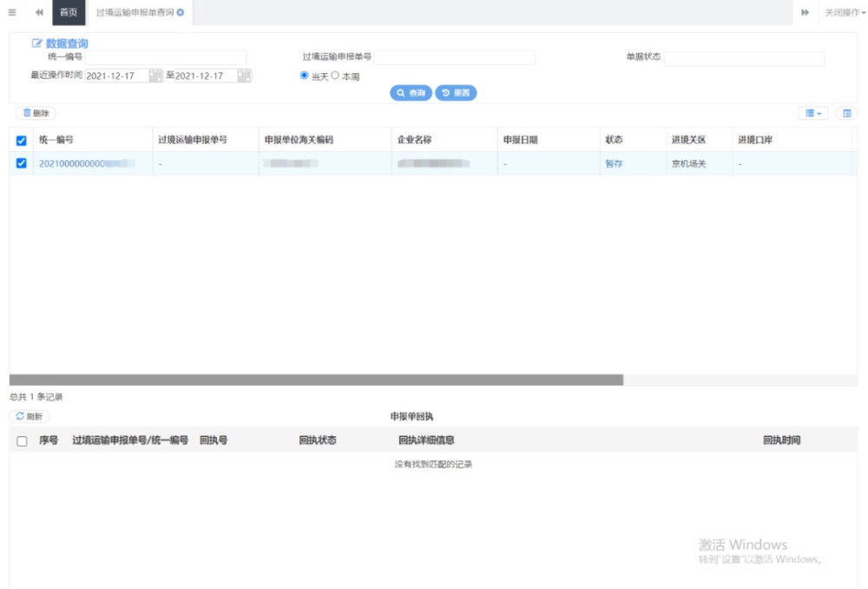Screen dimensions: 868x589
Task: Uncheck the row checkbox for 2021000000000 record
Action: point(21,163)
